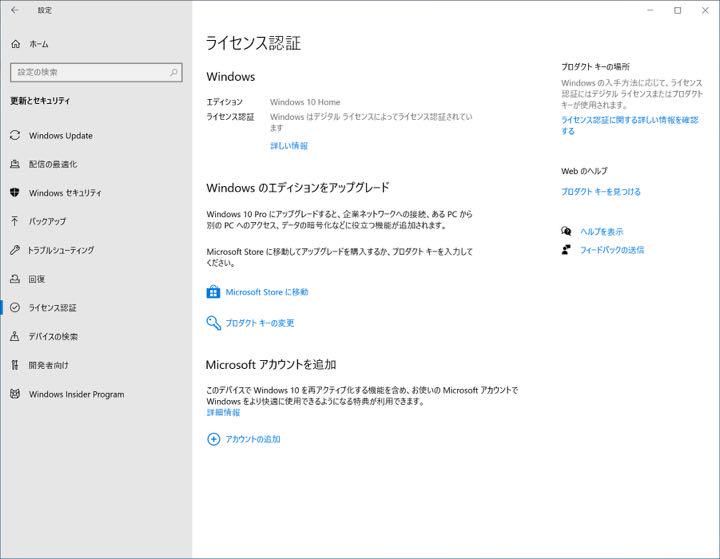Click the Windows Update sync icon
The width and height of the screenshot is (720, 559).
tap(15, 136)
